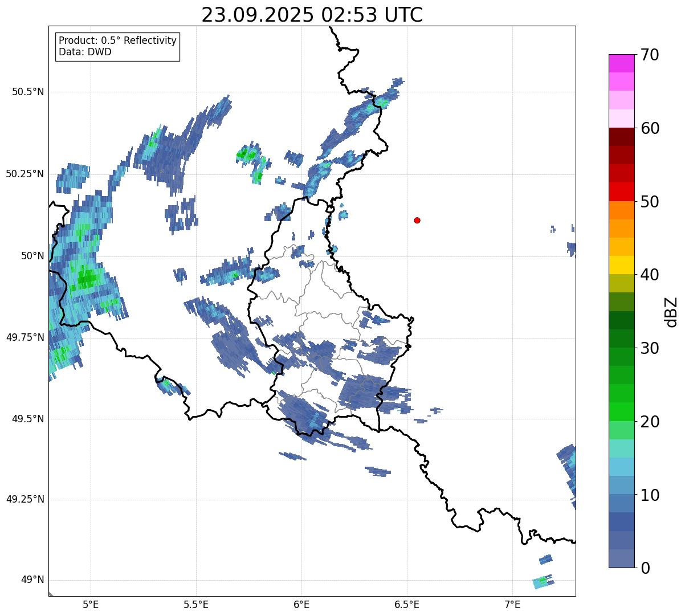Click the blue colorbar segment just above 0
The image size is (685, 616).
621,558
